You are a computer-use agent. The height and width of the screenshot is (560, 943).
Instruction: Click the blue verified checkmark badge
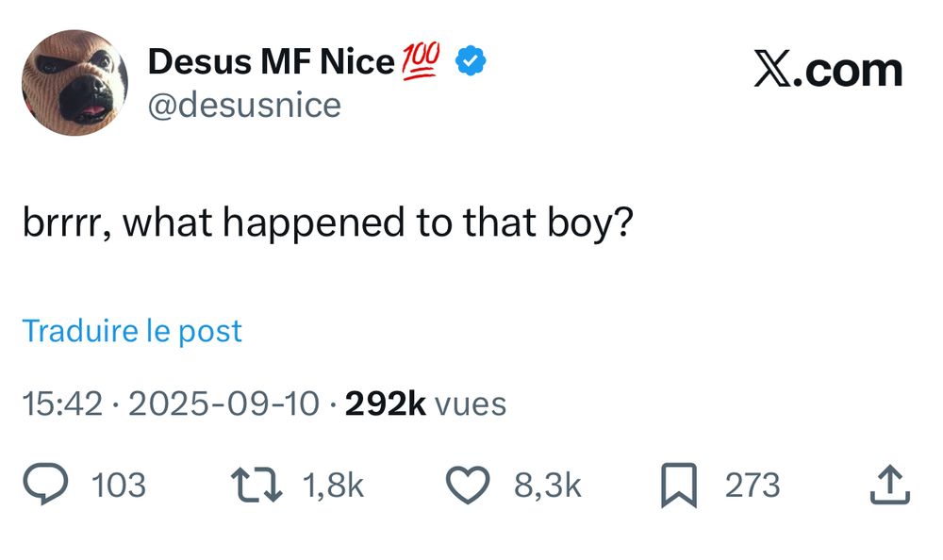(x=471, y=62)
